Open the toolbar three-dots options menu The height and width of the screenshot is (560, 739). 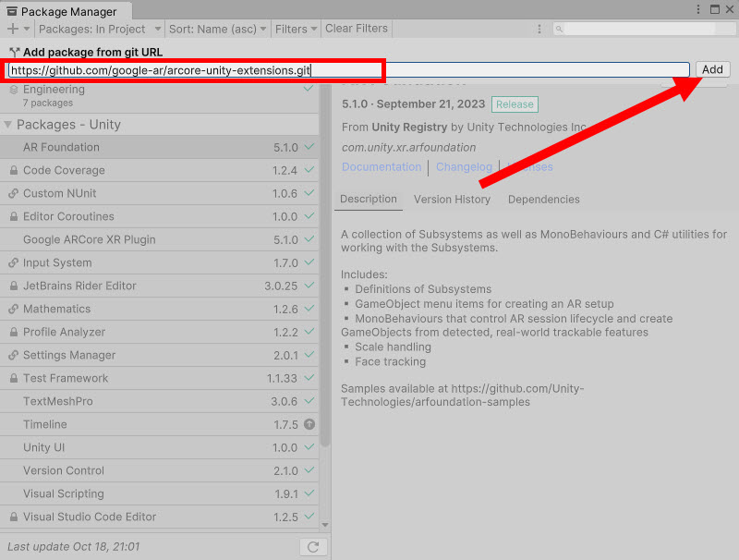click(539, 30)
